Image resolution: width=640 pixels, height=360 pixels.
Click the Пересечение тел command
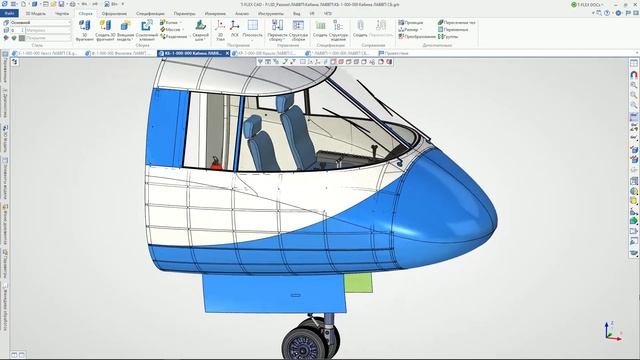click(x=457, y=22)
